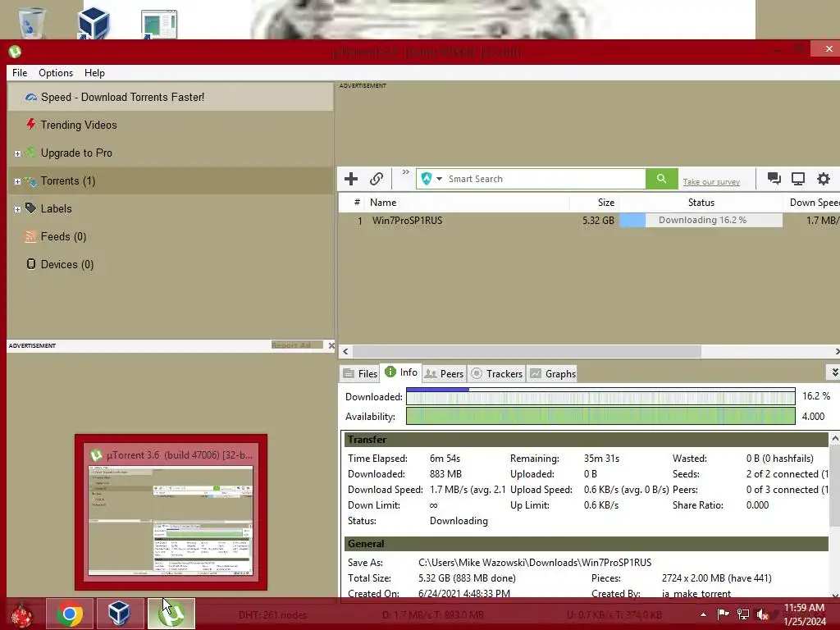Click the Speed gauge icon in sidebar
Image resolution: width=840 pixels, height=630 pixels.
[x=31, y=97]
